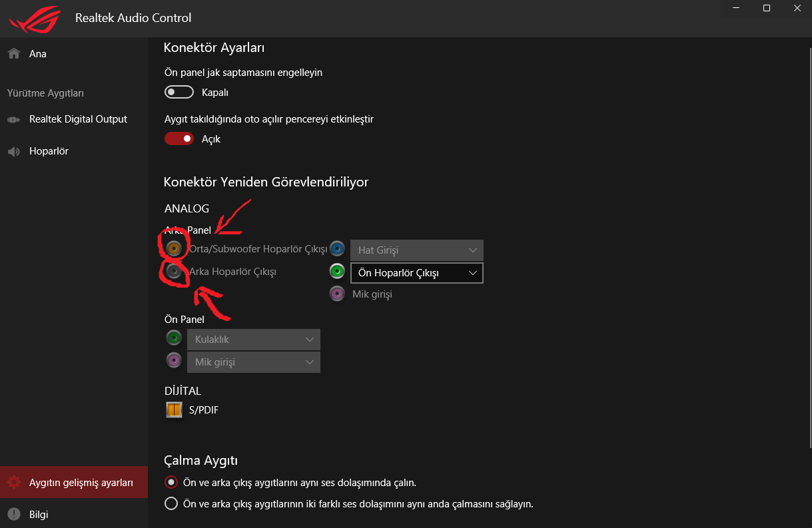Click the Konektör Ayarları heading
Image resolution: width=812 pixels, height=528 pixels.
[214, 48]
